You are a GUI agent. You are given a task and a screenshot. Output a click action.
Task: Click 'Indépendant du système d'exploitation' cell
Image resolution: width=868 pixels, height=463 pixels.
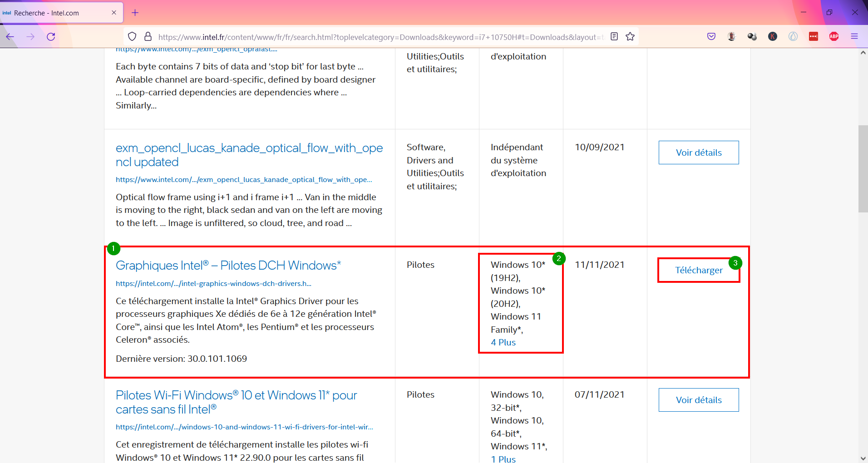click(518, 160)
